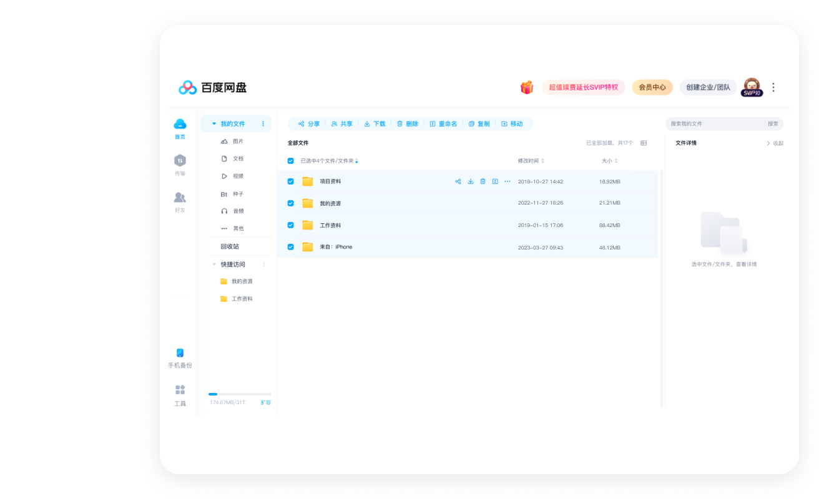The height and width of the screenshot is (504, 824).
Task: Select 图片 category in sidebar
Action: (232, 142)
